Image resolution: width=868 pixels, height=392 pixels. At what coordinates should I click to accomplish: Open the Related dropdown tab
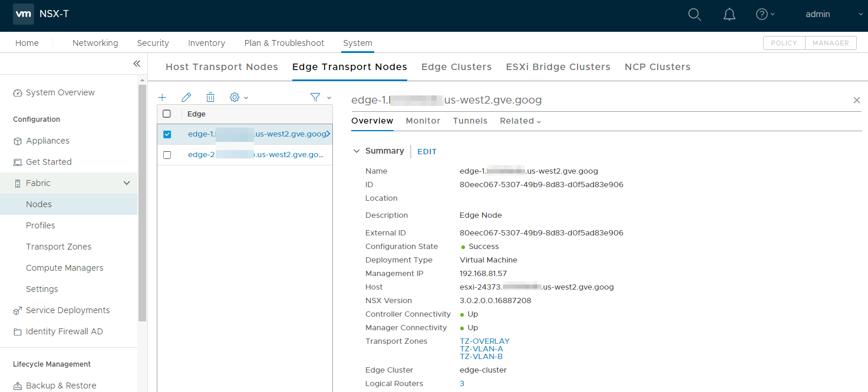click(520, 121)
